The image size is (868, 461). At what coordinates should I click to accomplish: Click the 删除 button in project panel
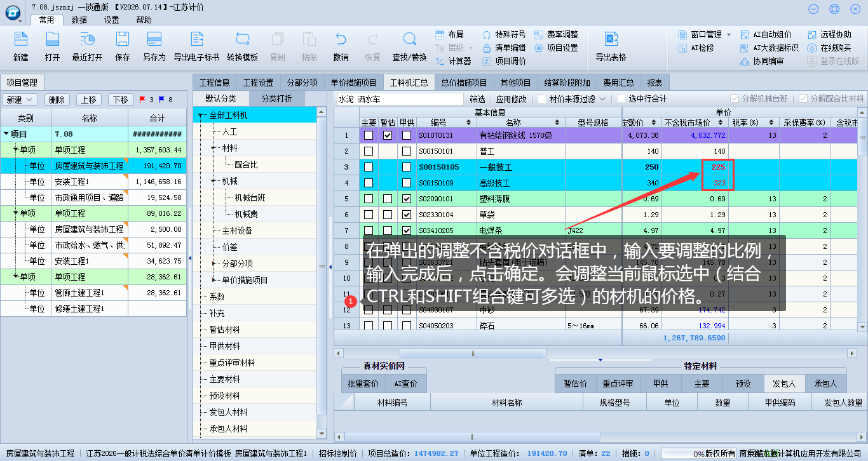[57, 100]
